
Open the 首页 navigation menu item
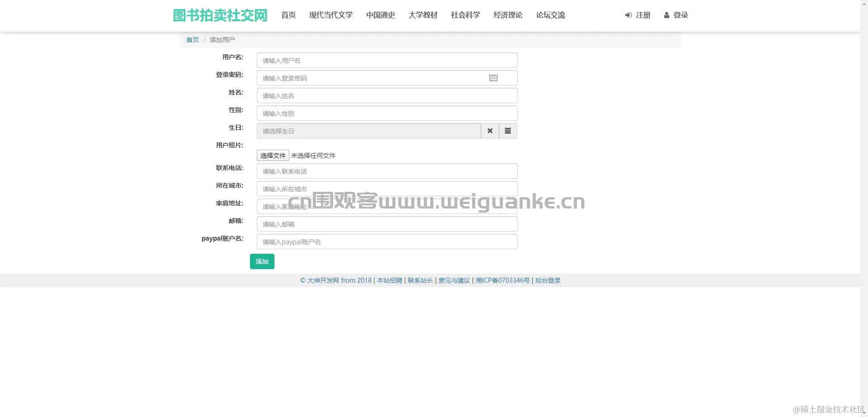point(288,15)
